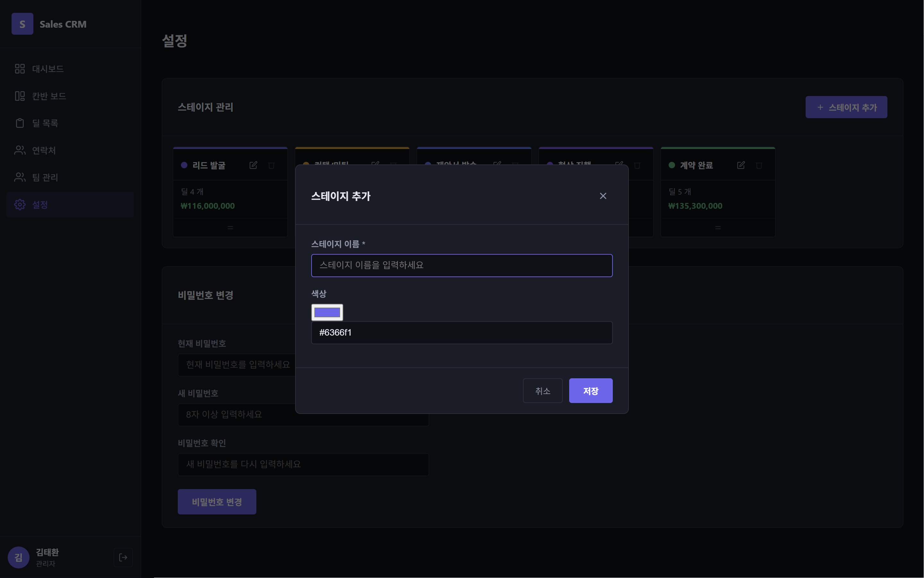The height and width of the screenshot is (578, 924).
Task: Click the 비밀번호 확인 input field
Action: pos(303,464)
